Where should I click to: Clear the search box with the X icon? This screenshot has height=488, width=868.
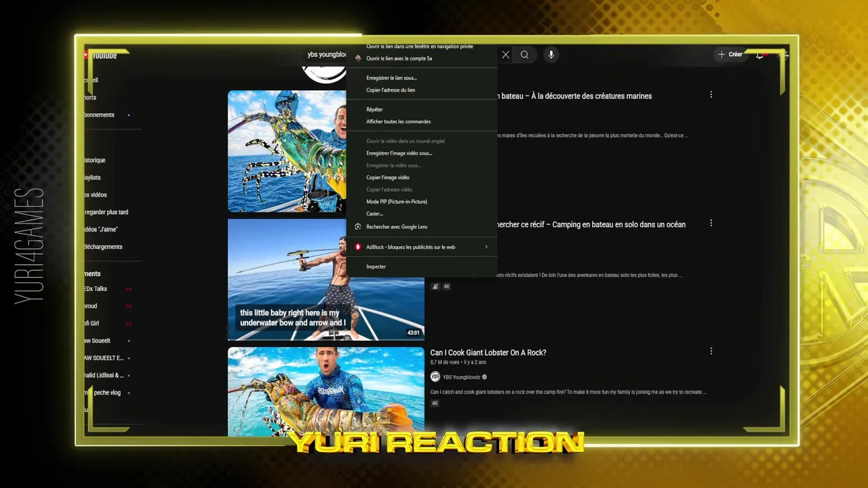[505, 55]
